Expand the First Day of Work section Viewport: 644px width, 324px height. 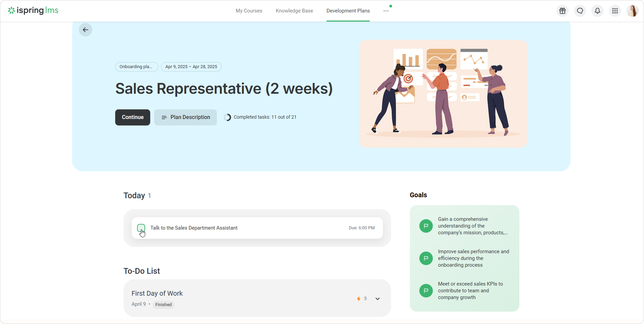click(377, 299)
